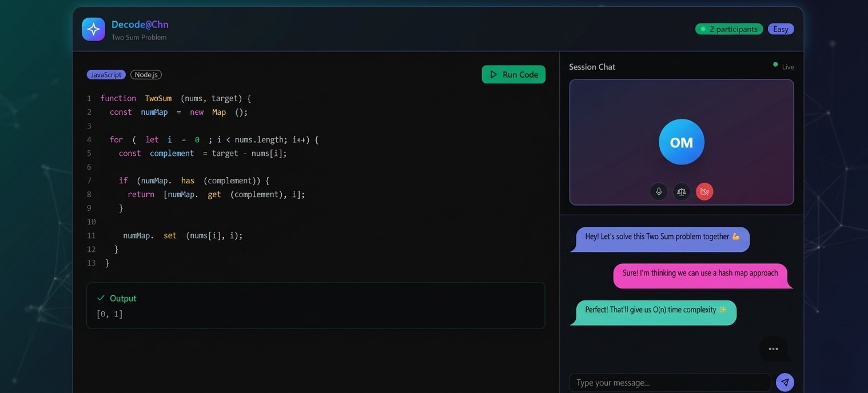The height and width of the screenshot is (393, 868).
Task: Open the 2 participants badge
Action: [728, 29]
